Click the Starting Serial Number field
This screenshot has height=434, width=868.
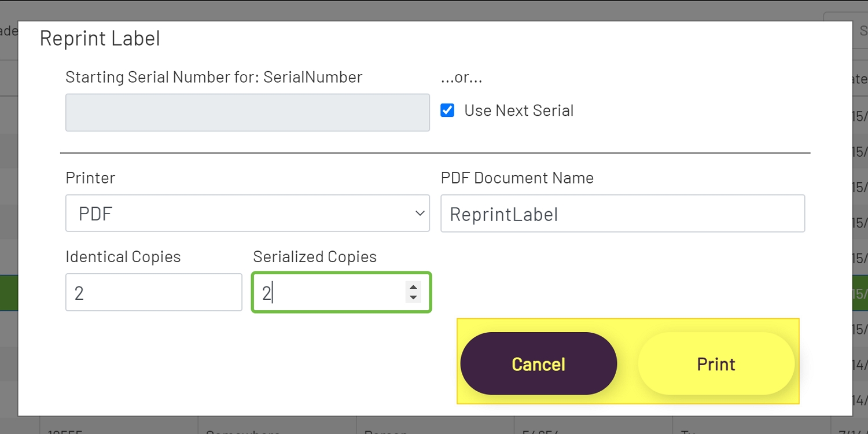click(247, 112)
